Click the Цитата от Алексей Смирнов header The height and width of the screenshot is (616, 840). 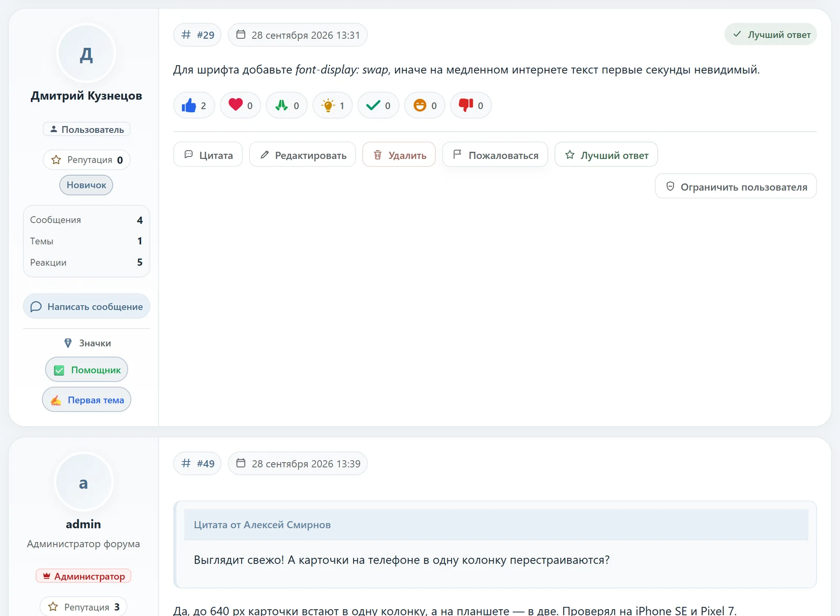coord(496,525)
